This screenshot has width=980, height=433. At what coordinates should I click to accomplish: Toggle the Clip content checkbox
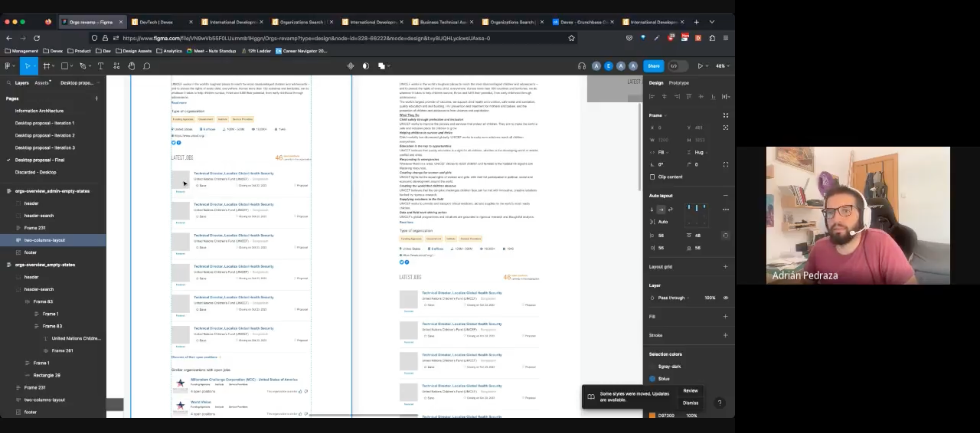click(x=652, y=177)
